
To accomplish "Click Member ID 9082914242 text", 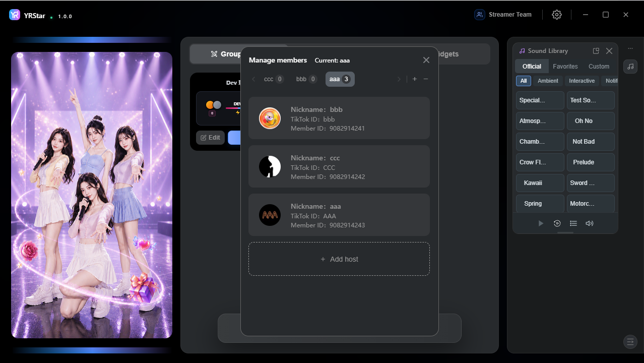I will [x=328, y=177].
